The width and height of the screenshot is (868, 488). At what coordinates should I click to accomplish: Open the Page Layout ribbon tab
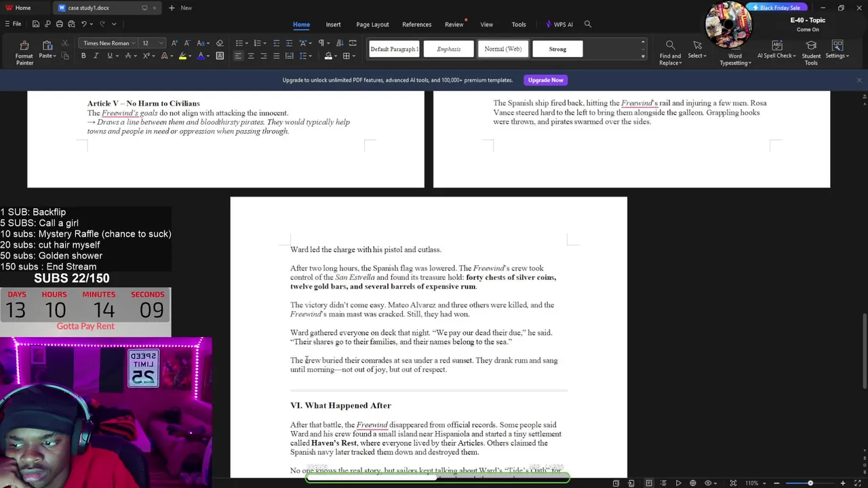click(373, 24)
